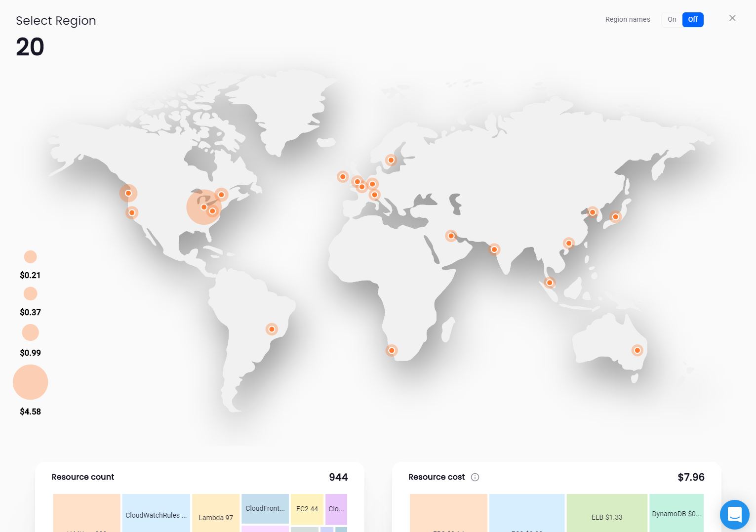Click the CloudFront treemap cell
The width and height of the screenshot is (756, 532).
click(265, 508)
